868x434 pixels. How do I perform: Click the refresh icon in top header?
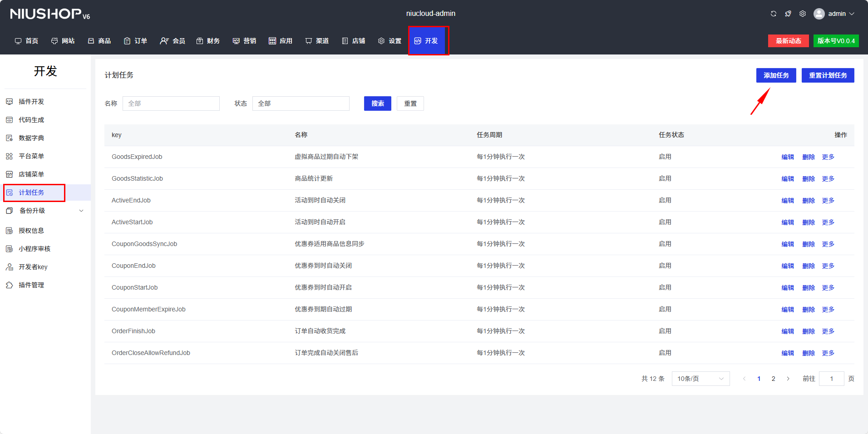774,14
